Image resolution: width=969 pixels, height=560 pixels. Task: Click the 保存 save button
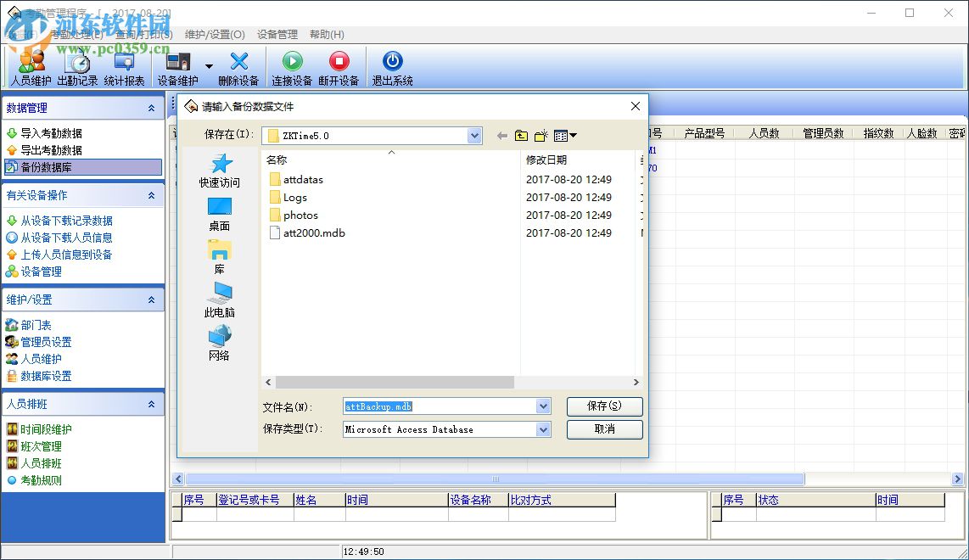[x=603, y=406]
